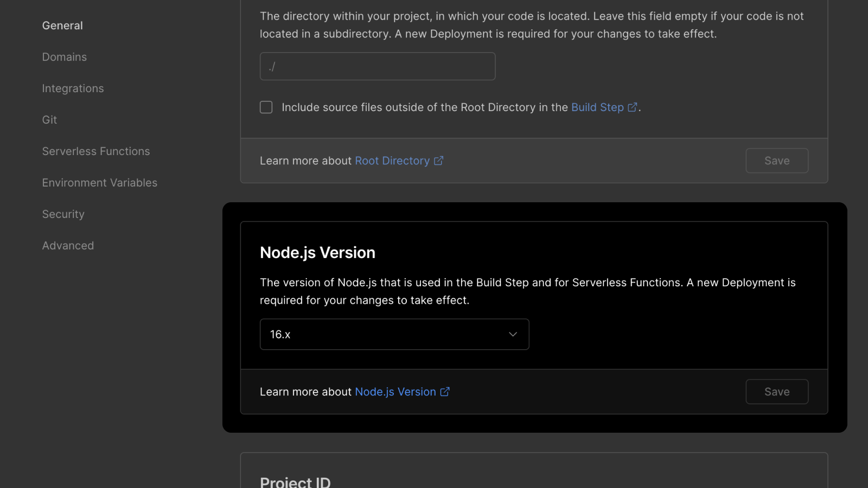This screenshot has width=868, height=488.
Task: Click the external link icon next to Node.js Version
Action: click(x=445, y=391)
